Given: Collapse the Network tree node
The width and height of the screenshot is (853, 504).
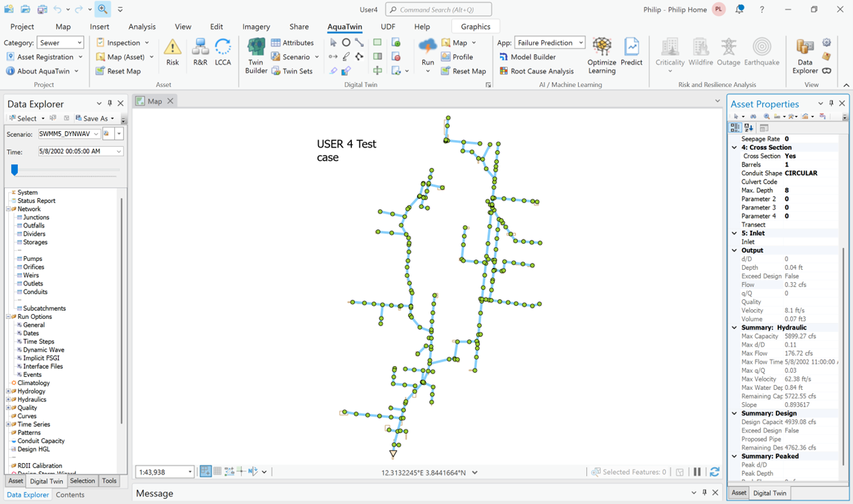Looking at the screenshot, I should click(9, 210).
